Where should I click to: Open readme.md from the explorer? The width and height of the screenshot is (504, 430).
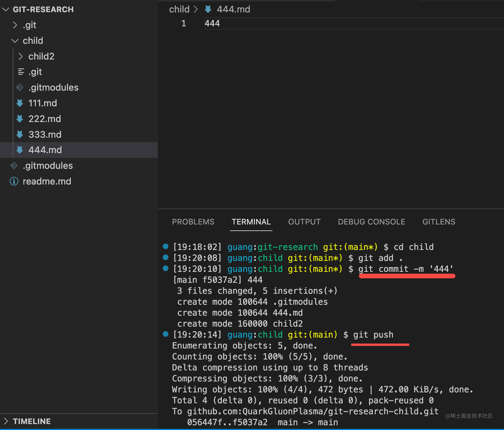pos(47,181)
